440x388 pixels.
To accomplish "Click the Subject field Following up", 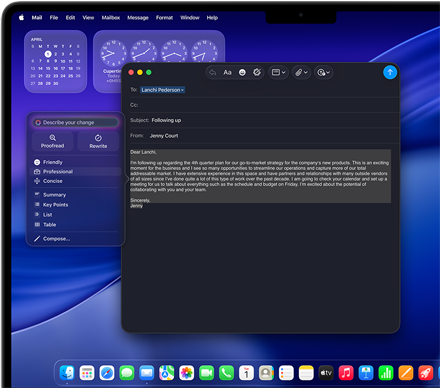I will 265,120.
